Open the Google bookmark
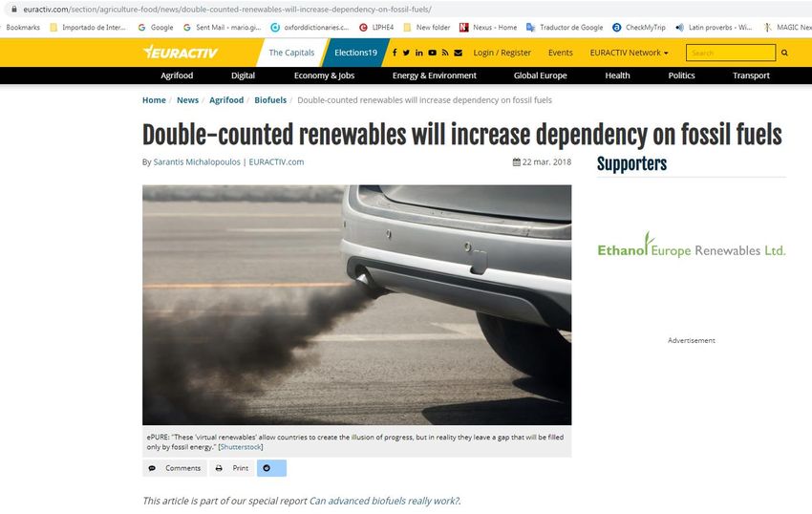This screenshot has width=812, height=514. [156, 28]
